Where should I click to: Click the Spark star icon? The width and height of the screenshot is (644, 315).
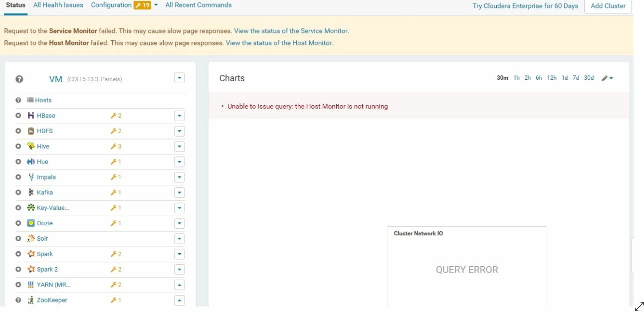click(x=31, y=254)
